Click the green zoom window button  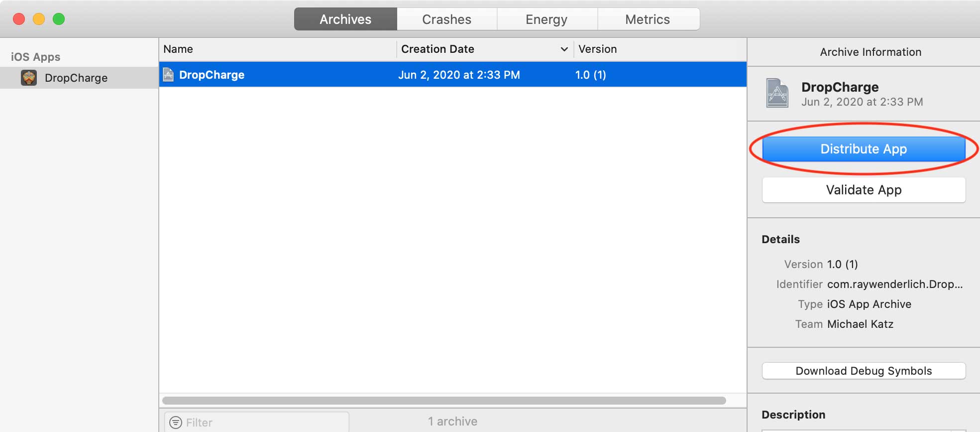tap(59, 19)
